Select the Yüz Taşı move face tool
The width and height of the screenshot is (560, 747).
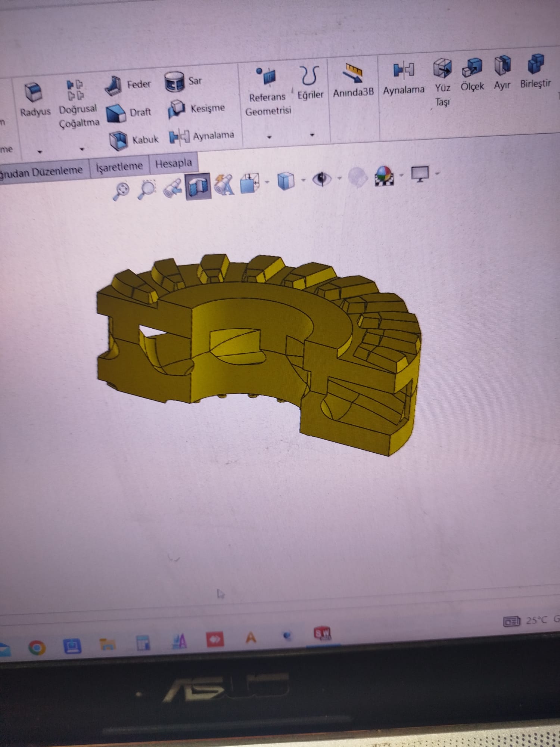coord(442,83)
